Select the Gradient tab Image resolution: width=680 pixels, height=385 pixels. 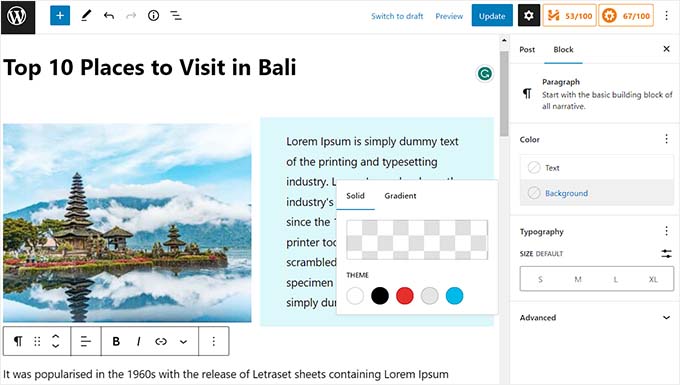(x=400, y=196)
